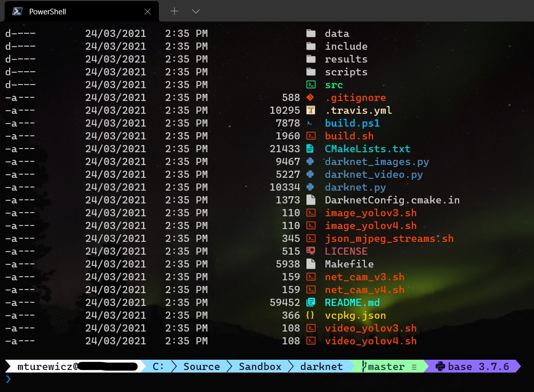Click the Python icon beside darknet_images.py

coord(310,161)
